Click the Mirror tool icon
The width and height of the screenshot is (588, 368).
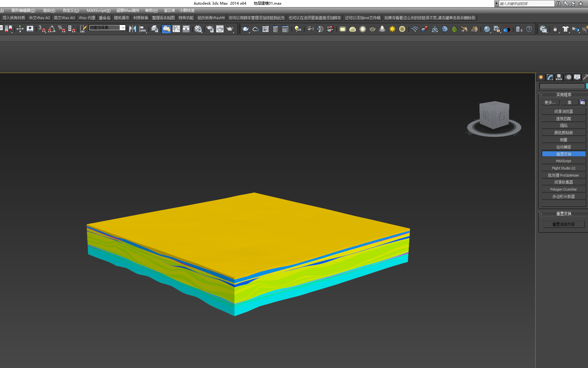pyautogui.click(x=133, y=29)
